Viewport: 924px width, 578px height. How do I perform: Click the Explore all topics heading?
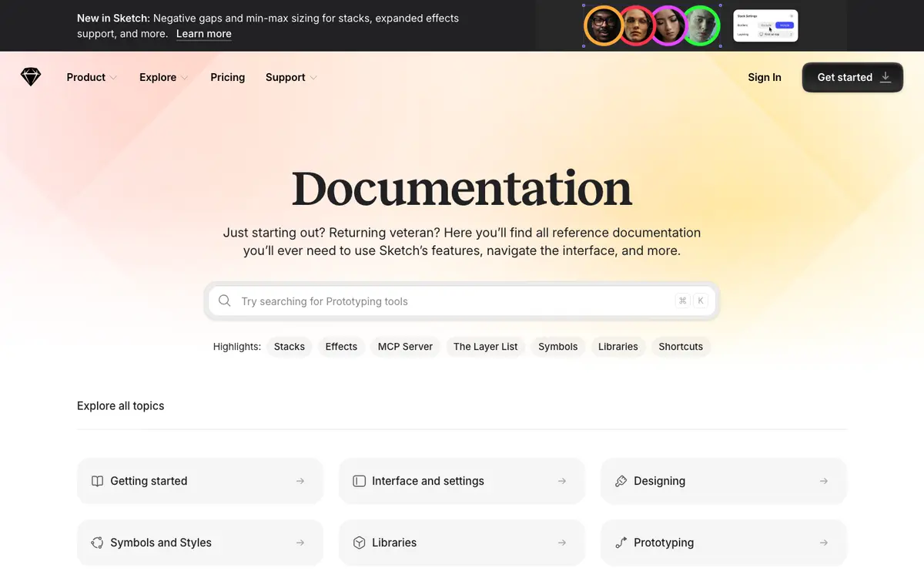121,405
